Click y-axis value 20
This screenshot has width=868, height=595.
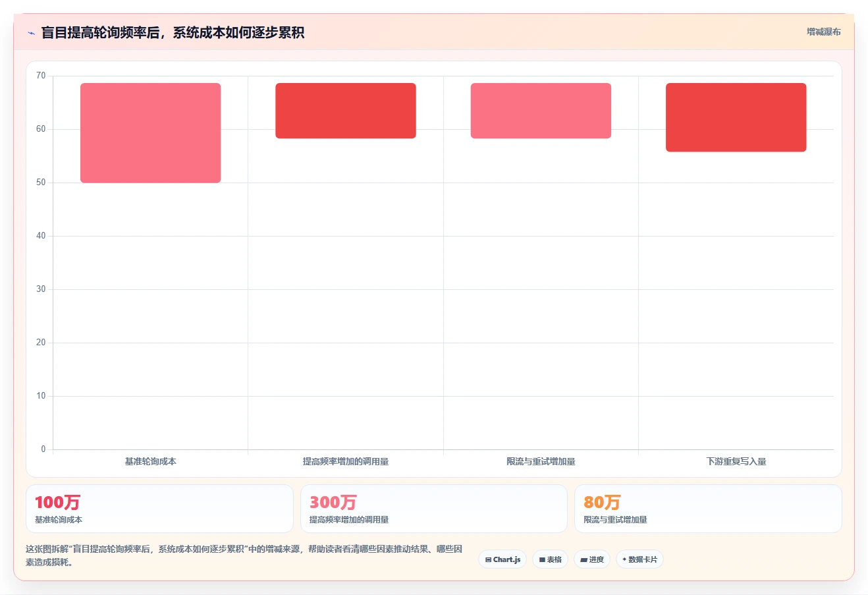pos(41,343)
